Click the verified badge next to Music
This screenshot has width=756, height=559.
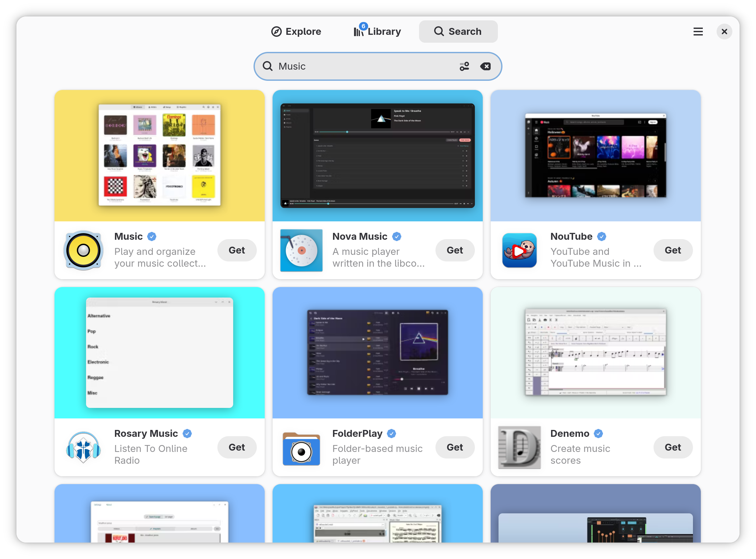click(152, 236)
